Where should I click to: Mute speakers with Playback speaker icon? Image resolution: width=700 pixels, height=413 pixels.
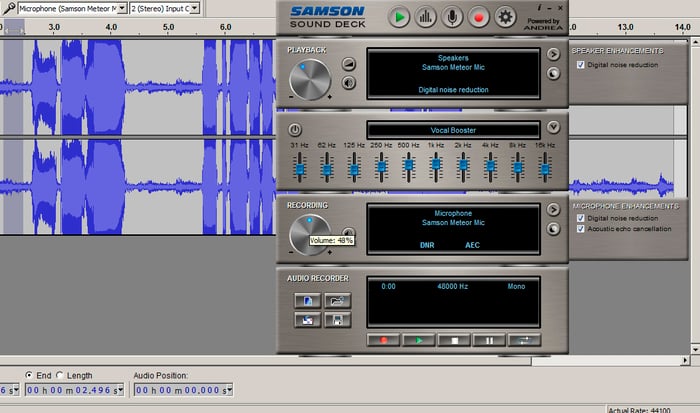click(349, 83)
